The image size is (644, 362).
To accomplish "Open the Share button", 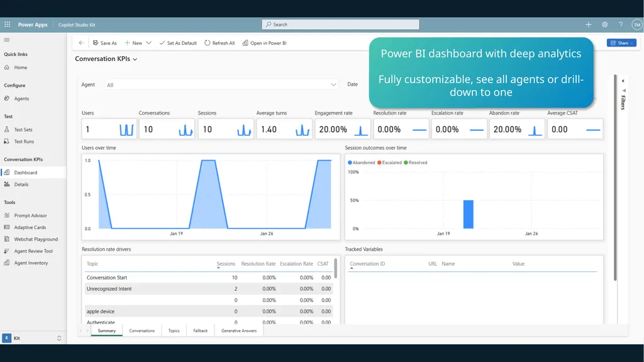I will pos(621,43).
